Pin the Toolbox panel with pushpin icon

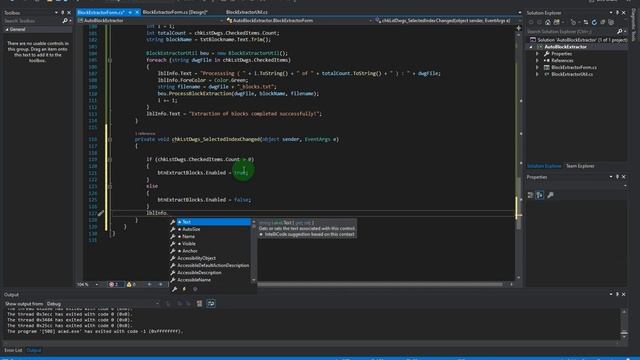[x=62, y=13]
